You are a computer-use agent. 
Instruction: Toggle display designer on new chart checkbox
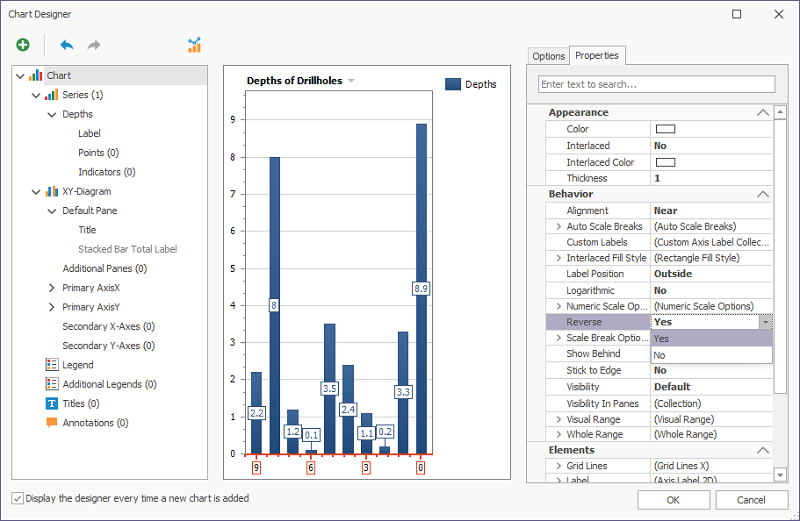(17, 498)
